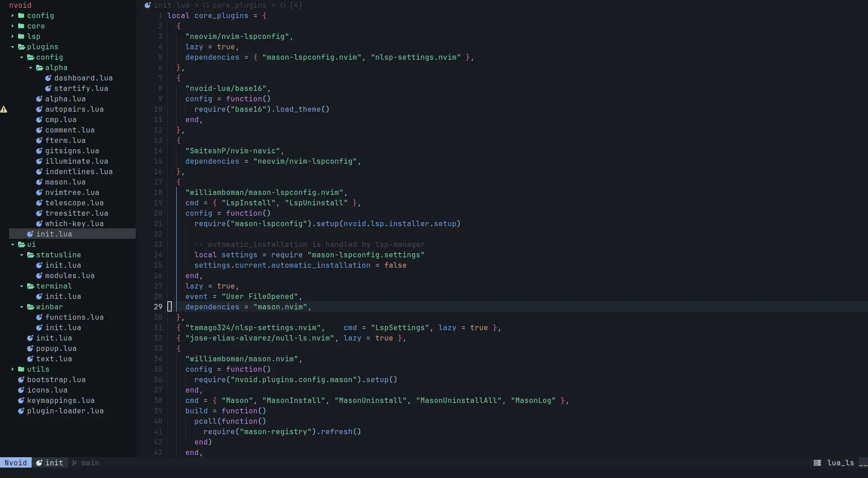Click the Nvoid mode indicator in statusline
This screenshot has width=868, height=478.
[16, 463]
